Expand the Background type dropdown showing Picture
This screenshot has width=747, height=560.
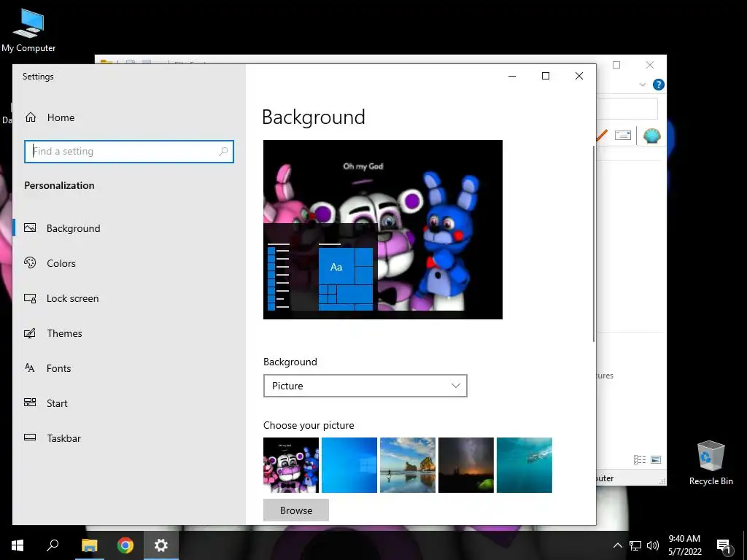(x=365, y=386)
